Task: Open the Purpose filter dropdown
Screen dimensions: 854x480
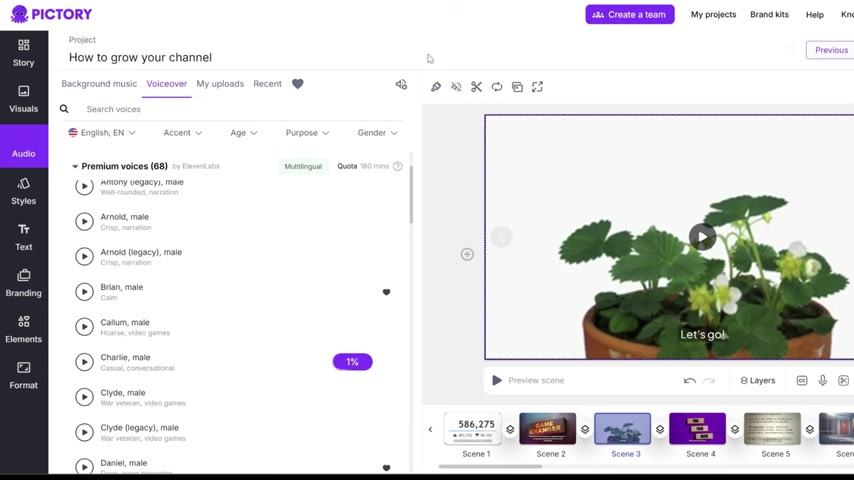Action: 307,132
